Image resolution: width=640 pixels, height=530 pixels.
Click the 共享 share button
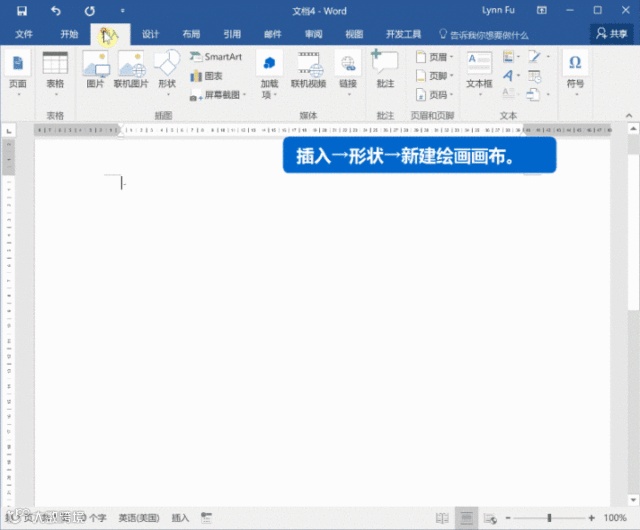(611, 34)
